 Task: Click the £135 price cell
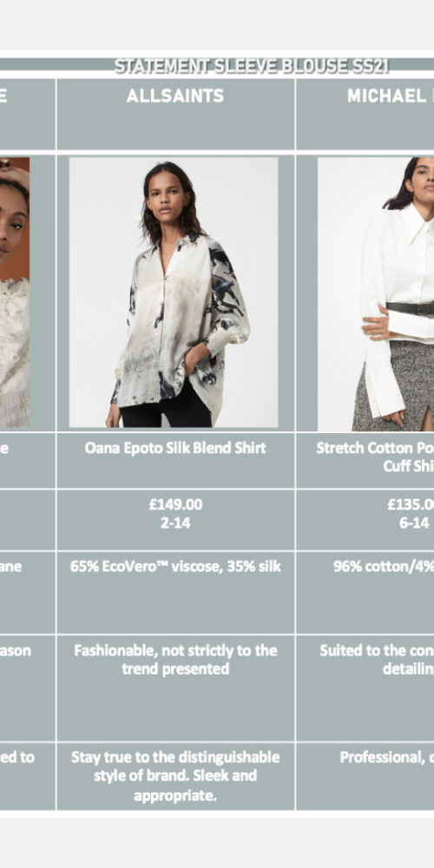point(365,520)
